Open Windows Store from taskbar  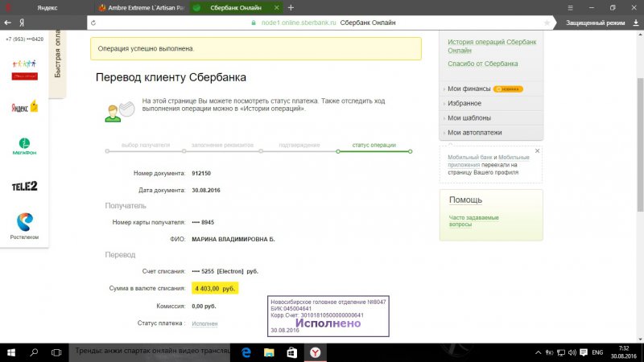pos(292,352)
